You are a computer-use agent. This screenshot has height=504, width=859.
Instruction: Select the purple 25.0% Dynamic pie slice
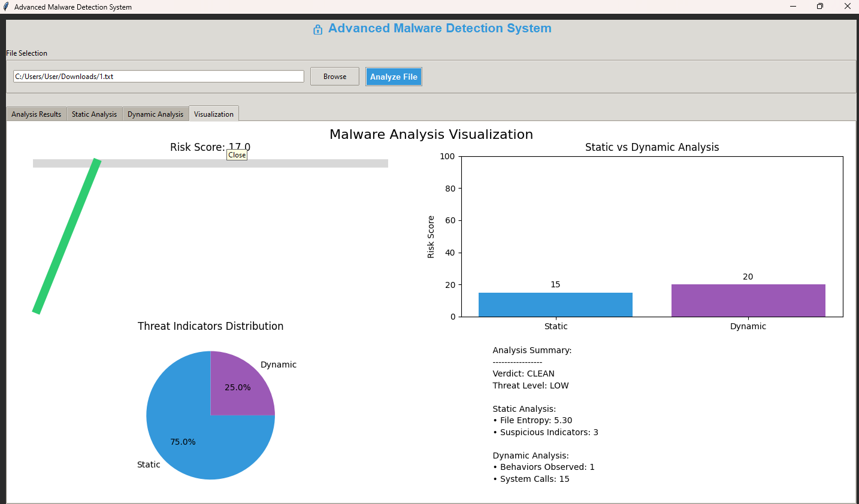click(x=240, y=386)
